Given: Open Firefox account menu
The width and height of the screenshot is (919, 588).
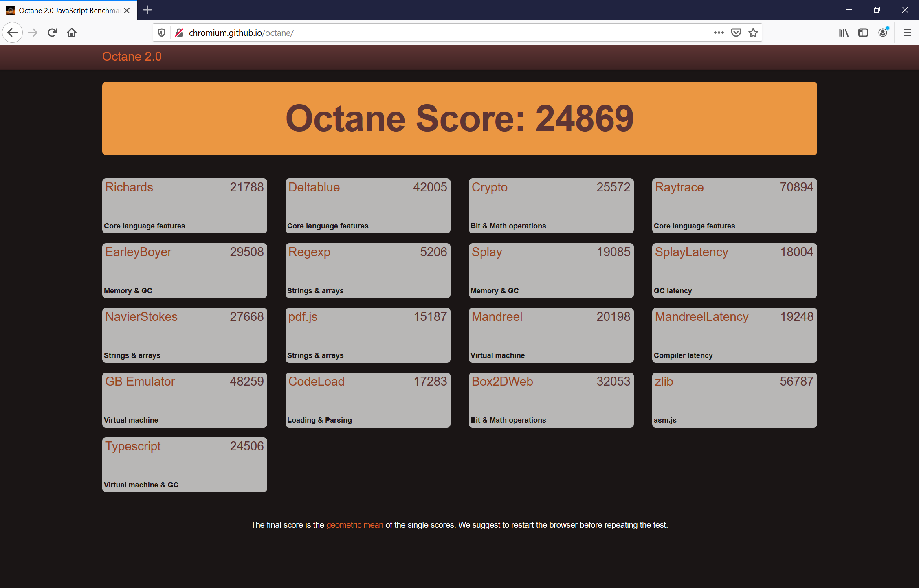Looking at the screenshot, I should tap(883, 33).
